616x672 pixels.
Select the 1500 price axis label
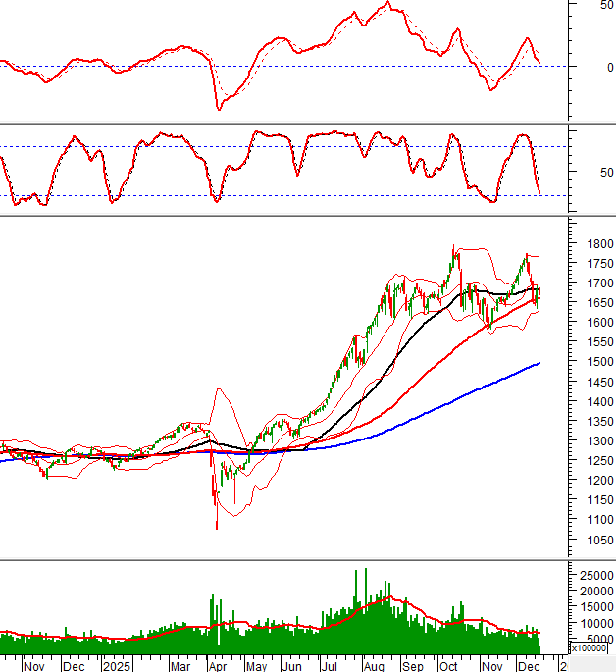pyautogui.click(x=590, y=362)
